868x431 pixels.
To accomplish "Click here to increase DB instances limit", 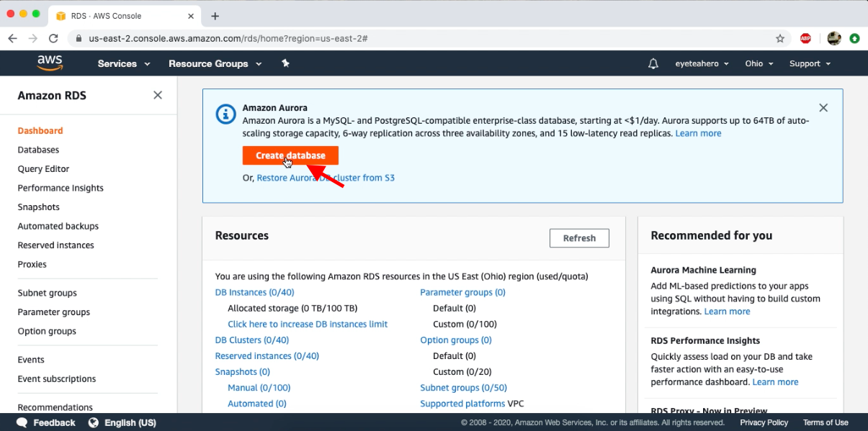I will 308,324.
